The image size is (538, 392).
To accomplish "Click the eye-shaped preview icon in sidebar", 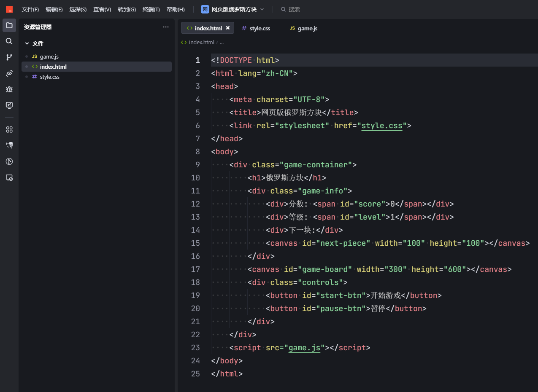I will (9, 73).
